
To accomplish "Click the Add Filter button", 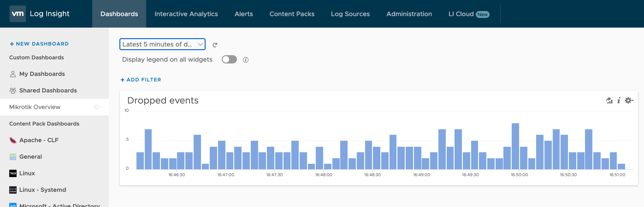I will (x=141, y=80).
